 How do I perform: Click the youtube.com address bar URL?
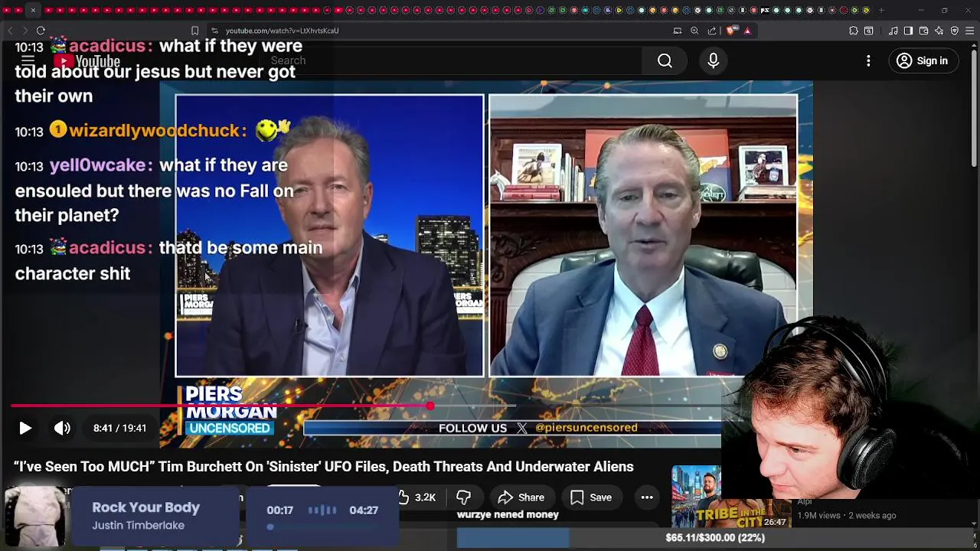282,31
